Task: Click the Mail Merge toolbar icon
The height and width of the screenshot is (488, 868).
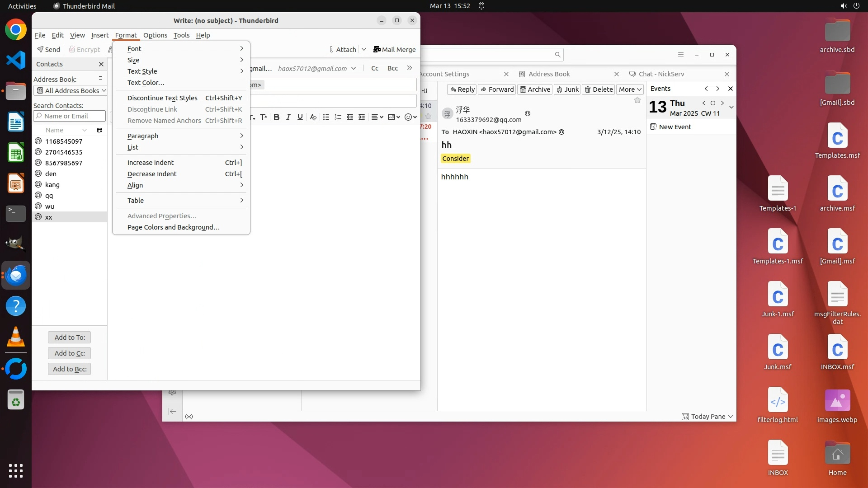Action: tap(394, 50)
